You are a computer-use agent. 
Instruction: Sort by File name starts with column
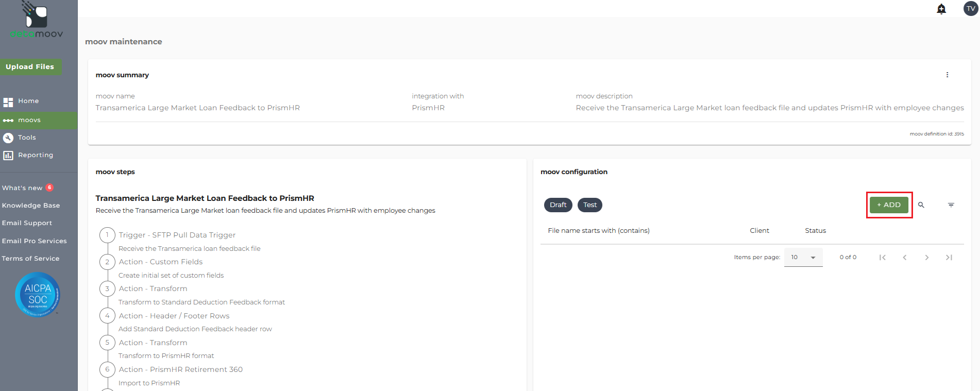point(599,231)
